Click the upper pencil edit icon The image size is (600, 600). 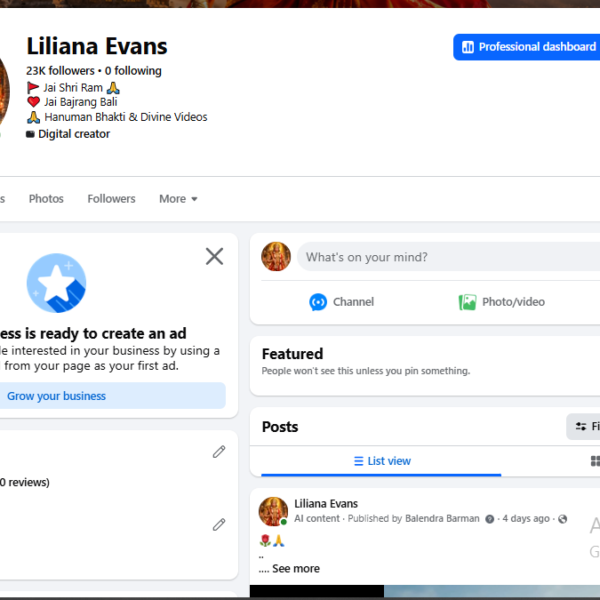pos(219,452)
